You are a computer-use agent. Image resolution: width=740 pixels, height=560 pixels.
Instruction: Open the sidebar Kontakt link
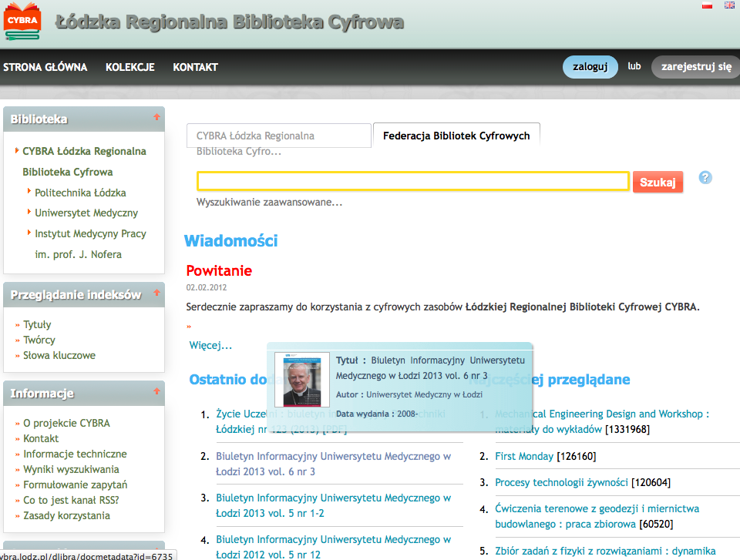pos(41,439)
